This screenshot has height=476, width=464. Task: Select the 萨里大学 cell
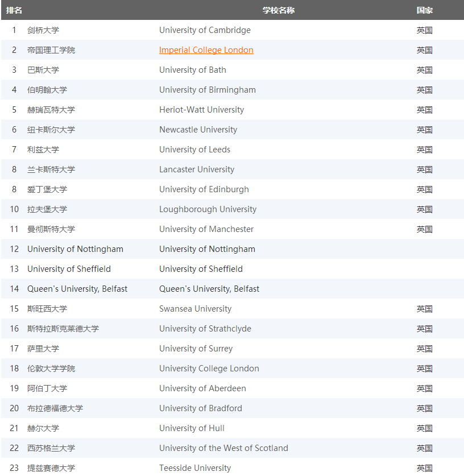pyautogui.click(x=43, y=349)
